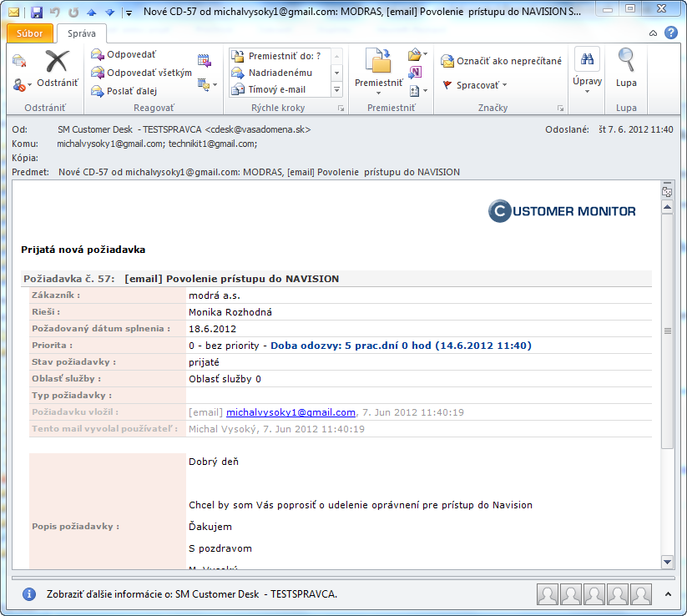Click status value 'prijaté'
Screen dimensions: 687x616
click(x=204, y=362)
